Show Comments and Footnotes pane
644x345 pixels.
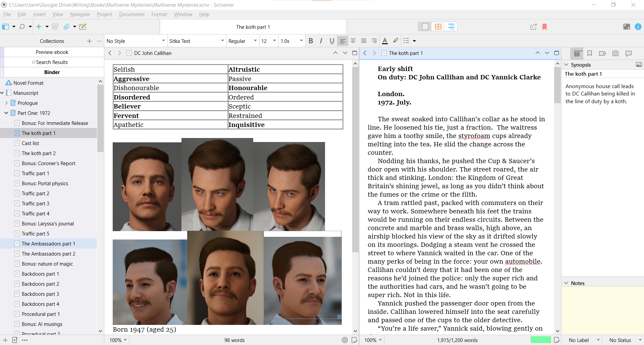(628, 53)
